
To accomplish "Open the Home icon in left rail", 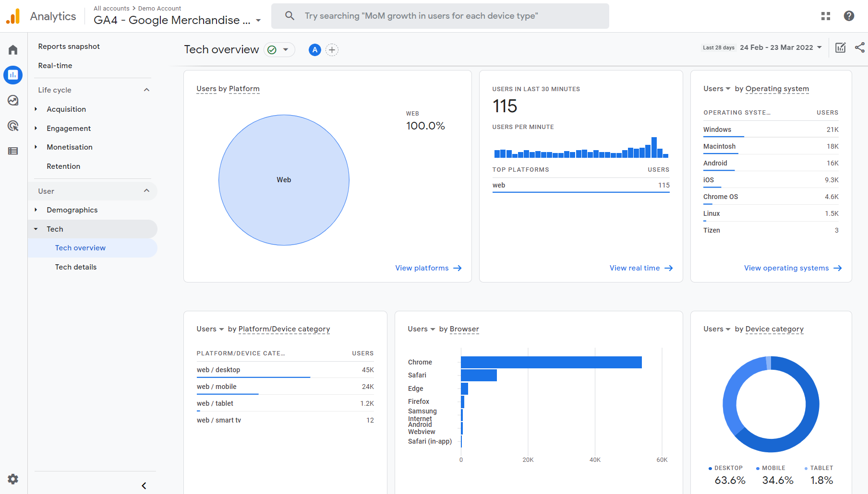I will [13, 50].
